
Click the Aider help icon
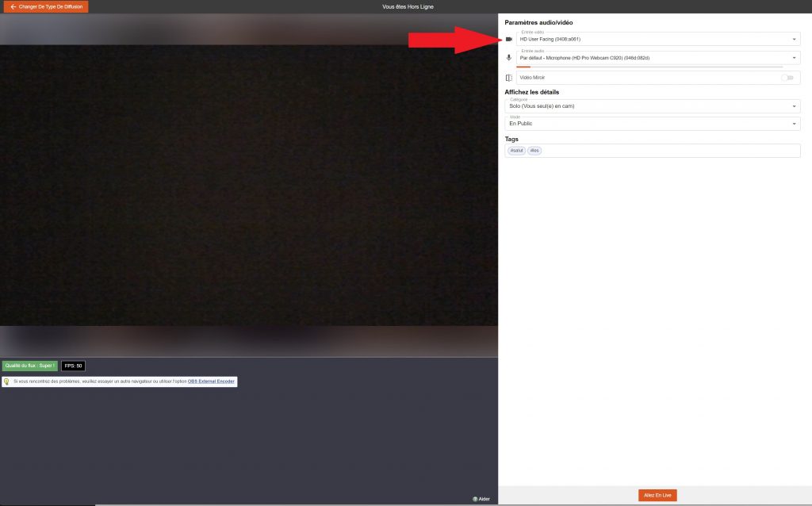[475, 499]
